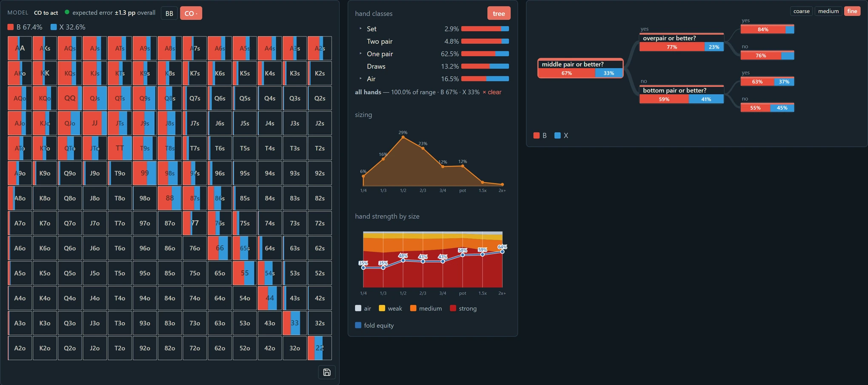Select the AA cell in the hand grid
This screenshot has height=385, width=868.
pyautogui.click(x=20, y=48)
